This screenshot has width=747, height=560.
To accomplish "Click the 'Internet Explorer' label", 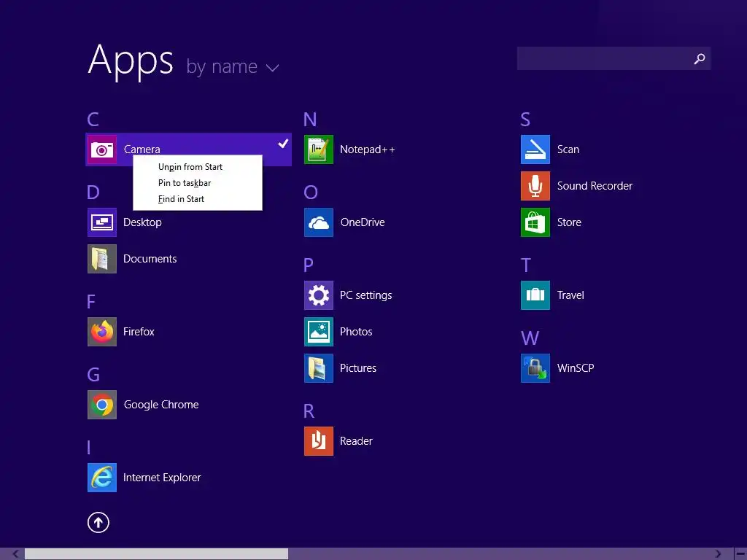I will [x=162, y=478].
